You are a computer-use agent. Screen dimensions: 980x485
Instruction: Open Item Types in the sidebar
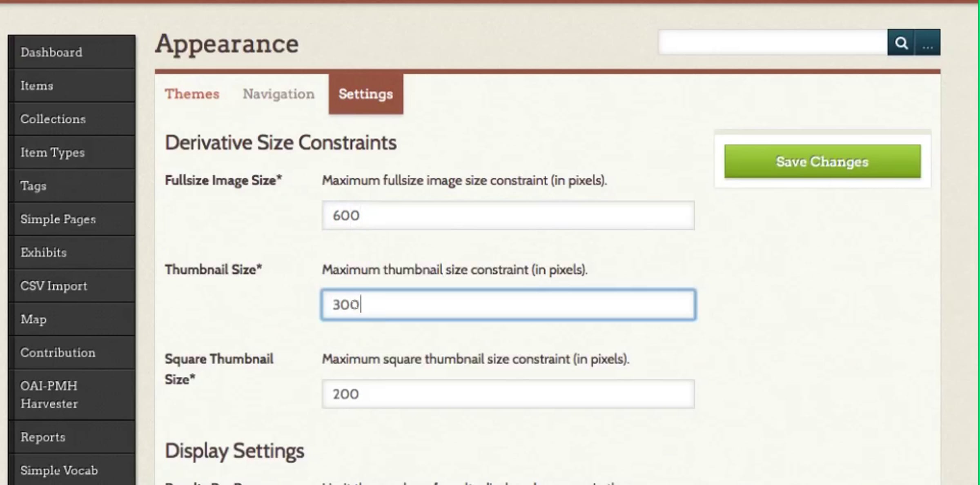click(x=72, y=152)
